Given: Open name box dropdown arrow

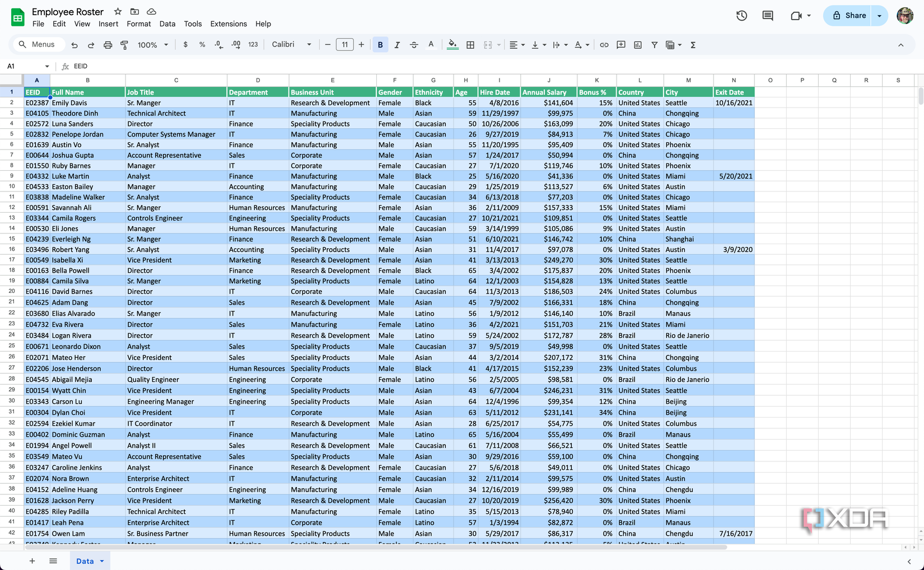Looking at the screenshot, I should point(47,66).
